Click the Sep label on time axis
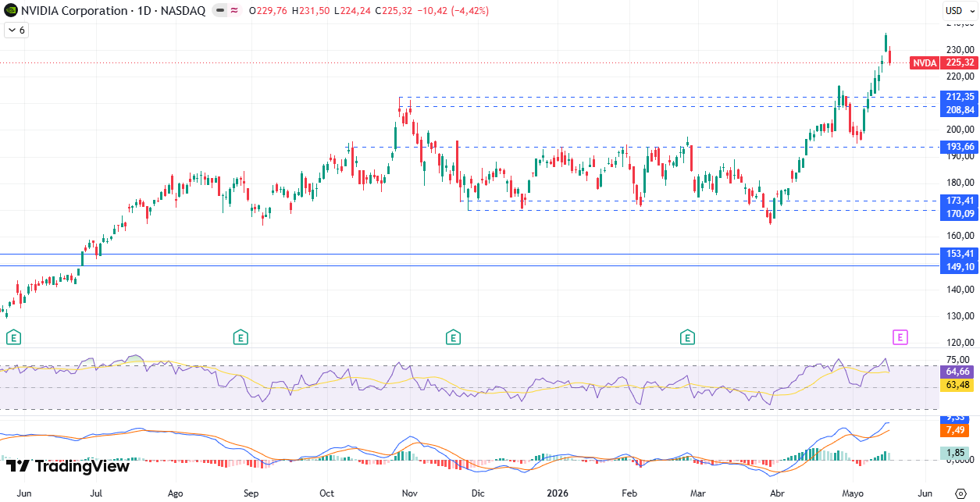This screenshot has height=502, width=980. 251,493
